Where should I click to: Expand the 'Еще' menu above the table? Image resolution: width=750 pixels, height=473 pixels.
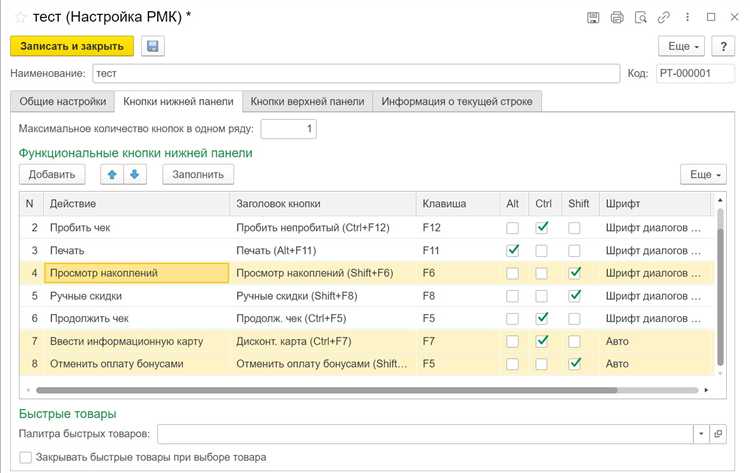(703, 174)
